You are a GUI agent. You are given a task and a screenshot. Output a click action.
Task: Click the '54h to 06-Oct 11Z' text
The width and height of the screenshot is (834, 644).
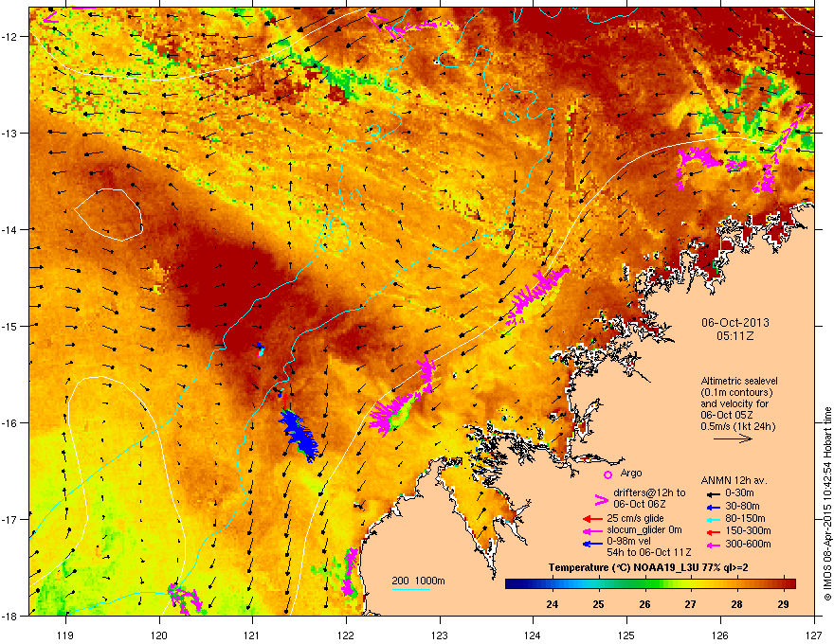click(649, 552)
